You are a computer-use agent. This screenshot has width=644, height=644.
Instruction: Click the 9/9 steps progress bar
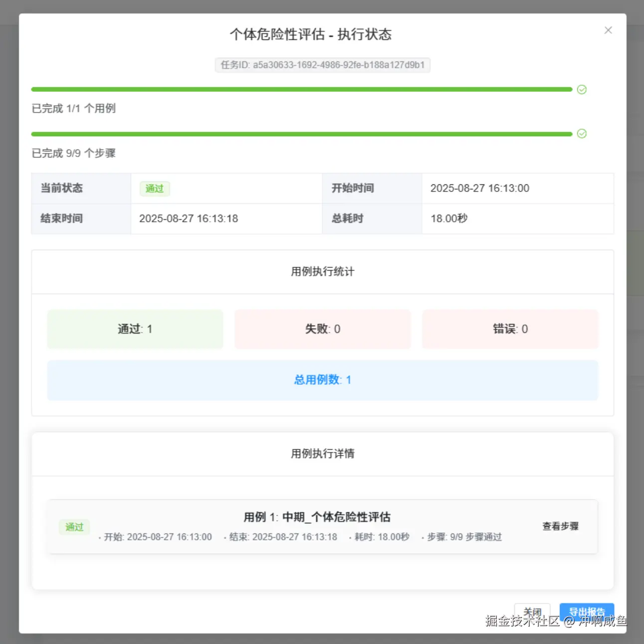[x=302, y=134]
